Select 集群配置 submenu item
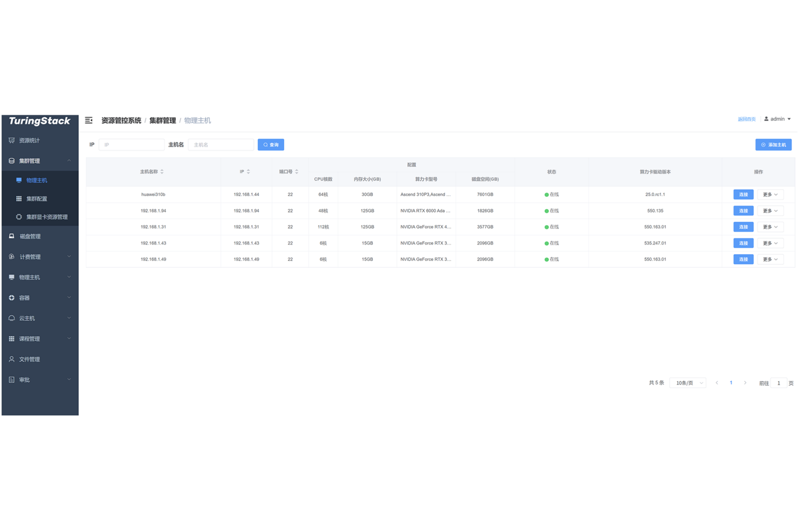This screenshot has width=798, height=532. point(40,199)
